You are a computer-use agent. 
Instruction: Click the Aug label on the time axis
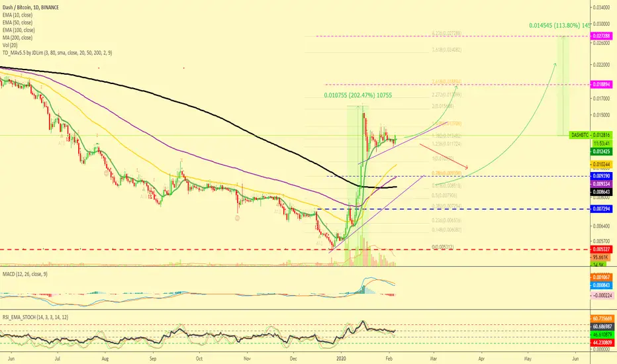coord(105,359)
